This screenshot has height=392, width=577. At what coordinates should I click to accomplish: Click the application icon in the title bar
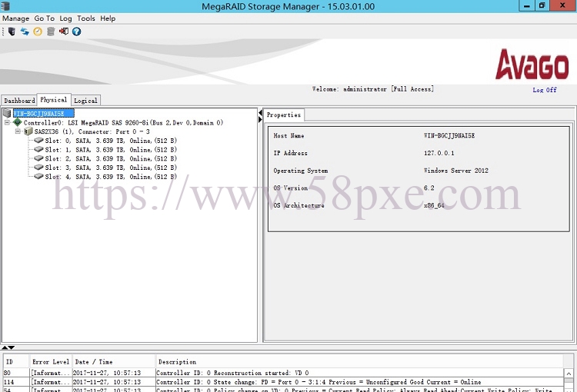[x=5, y=6]
